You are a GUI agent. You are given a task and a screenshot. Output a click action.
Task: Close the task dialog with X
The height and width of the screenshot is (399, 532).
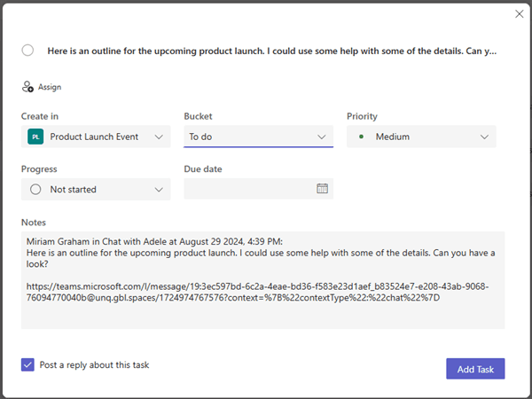[x=519, y=14]
